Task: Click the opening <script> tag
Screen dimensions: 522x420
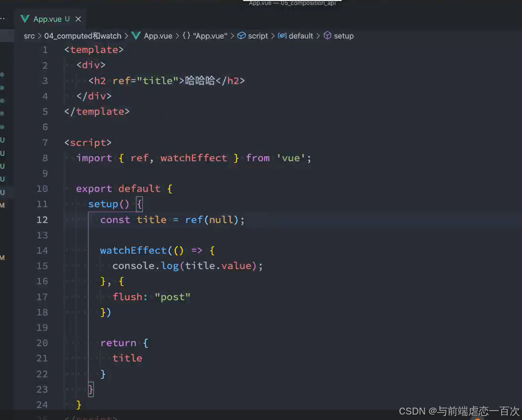Action: pyautogui.click(x=88, y=143)
